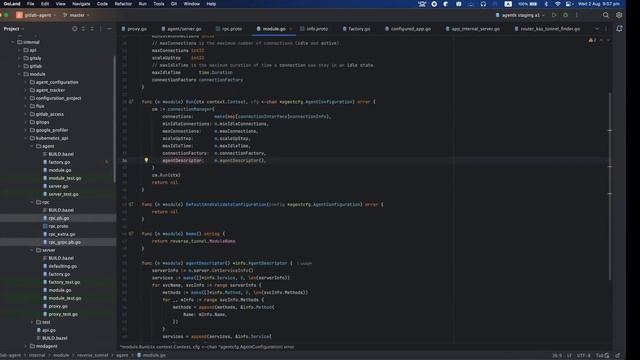Click the warnings indicator in editor corner
Image resolution: width=640 pixels, height=360 pixels.
(x=592, y=40)
